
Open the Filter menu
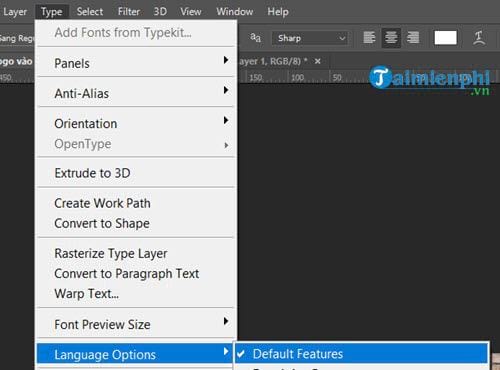(x=129, y=12)
